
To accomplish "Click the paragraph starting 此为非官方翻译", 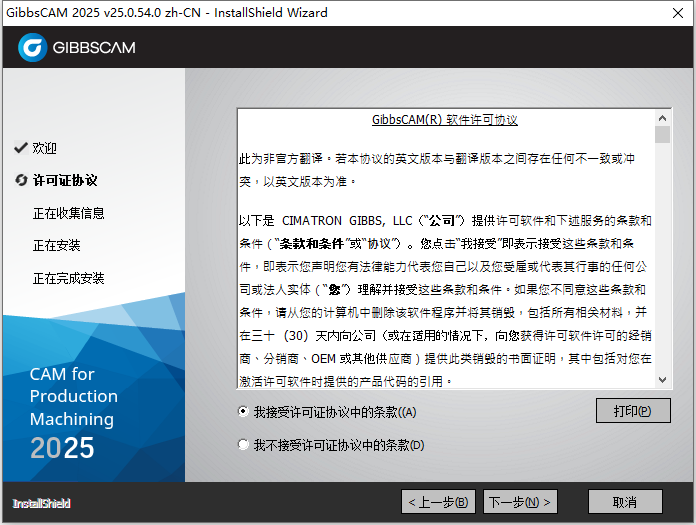I will pyautogui.click(x=437, y=170).
